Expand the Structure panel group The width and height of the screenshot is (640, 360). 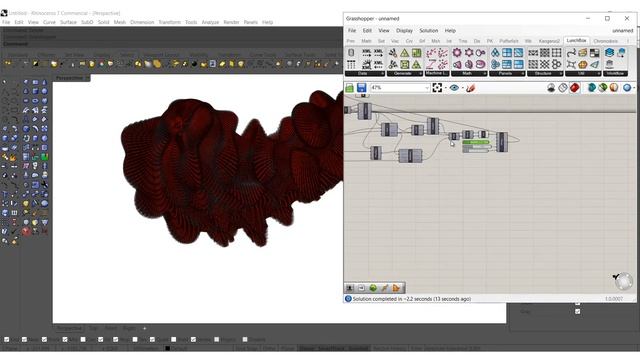(545, 73)
